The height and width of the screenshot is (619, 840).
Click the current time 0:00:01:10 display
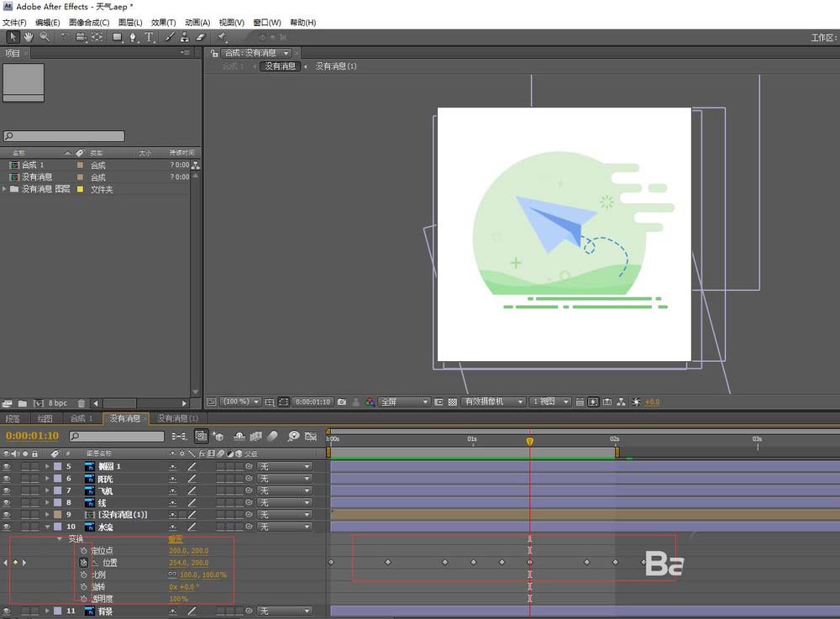point(33,436)
